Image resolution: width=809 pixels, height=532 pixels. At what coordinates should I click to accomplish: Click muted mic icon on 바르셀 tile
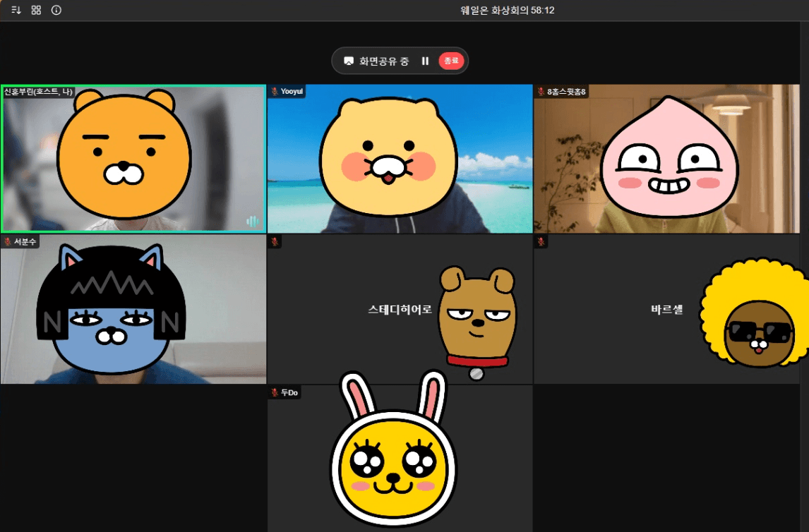pos(541,242)
